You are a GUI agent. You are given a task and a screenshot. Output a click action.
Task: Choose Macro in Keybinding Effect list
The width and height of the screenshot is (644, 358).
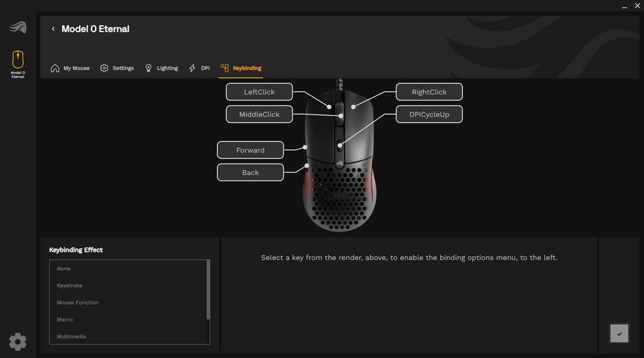point(128,319)
